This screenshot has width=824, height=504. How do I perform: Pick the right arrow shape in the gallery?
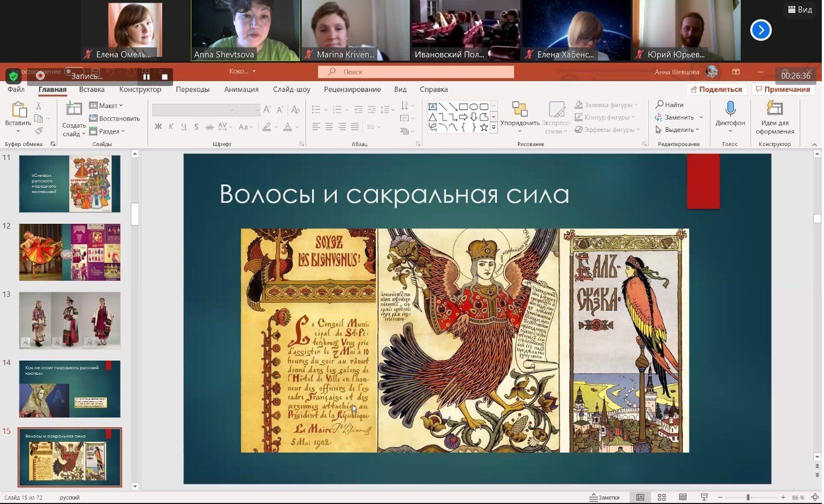(463, 117)
